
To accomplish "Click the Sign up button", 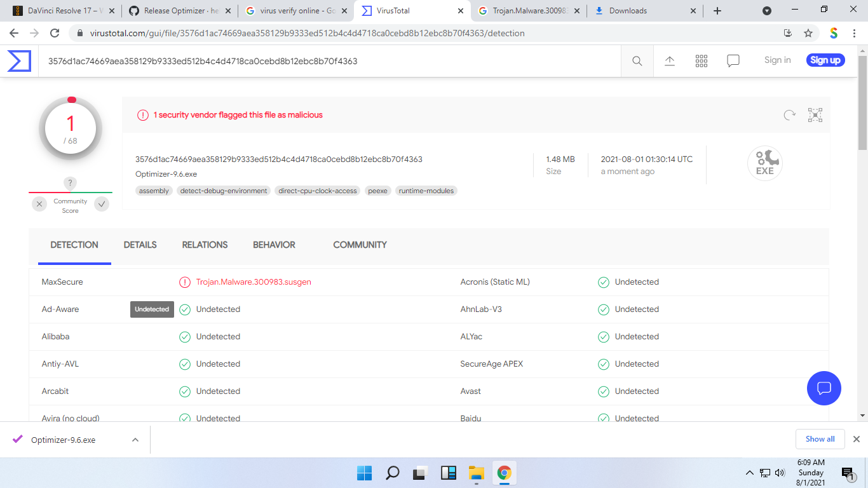I will [825, 60].
